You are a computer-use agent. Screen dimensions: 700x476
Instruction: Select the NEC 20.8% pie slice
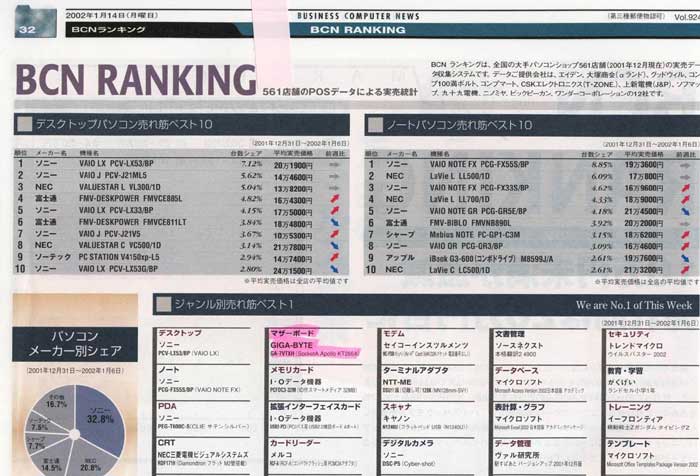[88, 462]
